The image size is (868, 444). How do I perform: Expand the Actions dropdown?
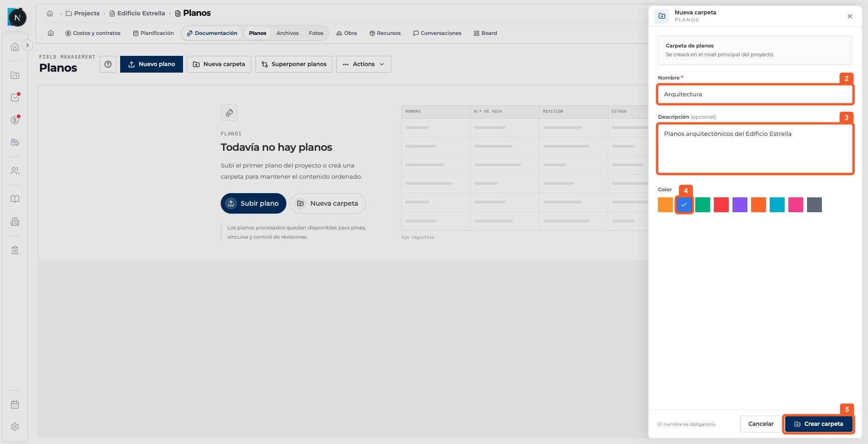(x=364, y=64)
